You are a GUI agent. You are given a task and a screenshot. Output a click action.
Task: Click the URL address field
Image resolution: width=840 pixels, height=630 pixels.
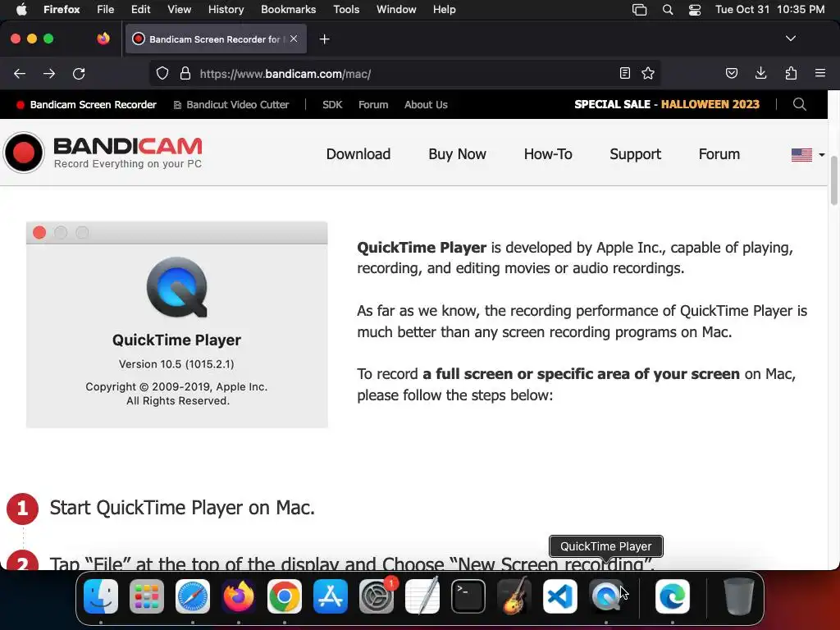(x=404, y=73)
